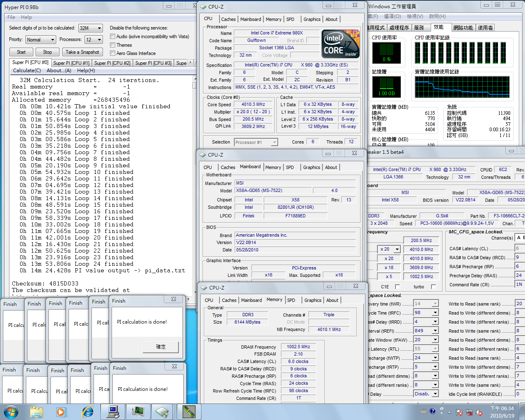Select the Task Manager 處理程序 tab
Viewport: 525px width, 420px height.
tap(399, 28)
